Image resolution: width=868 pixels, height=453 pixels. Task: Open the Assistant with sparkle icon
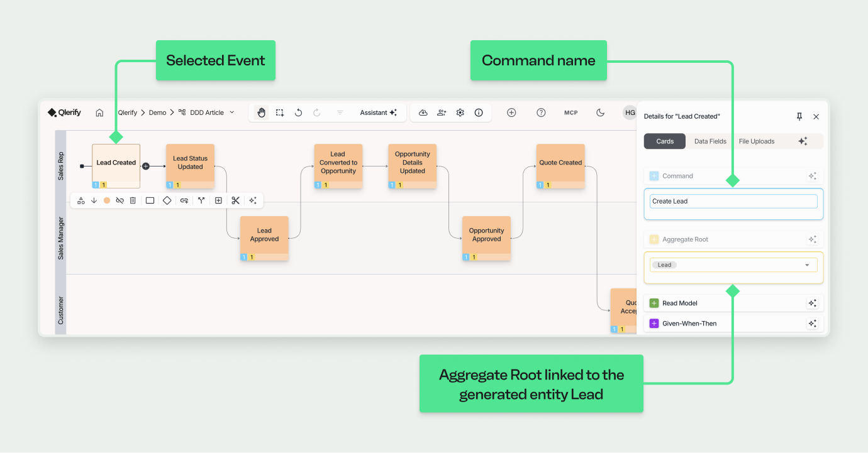tap(379, 112)
